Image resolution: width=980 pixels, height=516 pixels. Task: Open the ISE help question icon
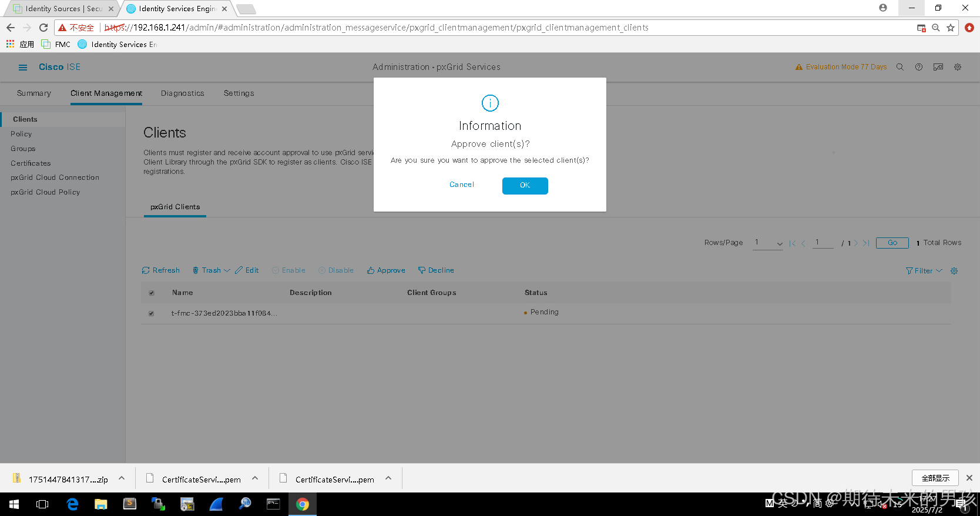point(919,67)
